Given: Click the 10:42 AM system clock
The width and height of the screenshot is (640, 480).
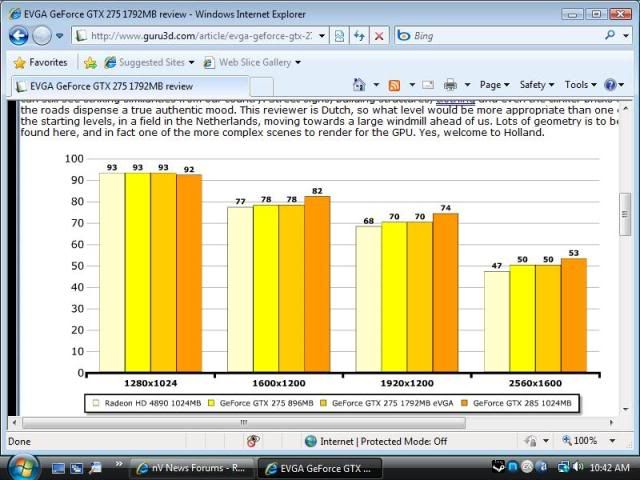Looking at the screenshot, I should [610, 467].
